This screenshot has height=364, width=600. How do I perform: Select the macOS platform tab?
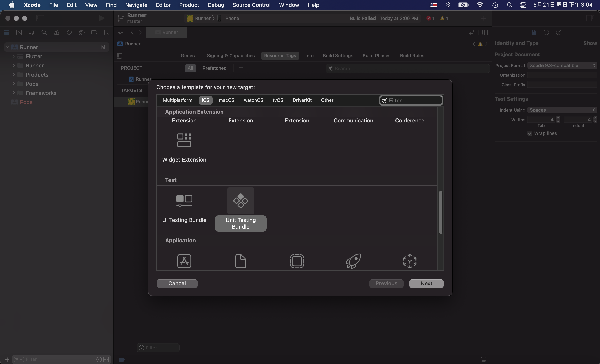[x=226, y=100]
